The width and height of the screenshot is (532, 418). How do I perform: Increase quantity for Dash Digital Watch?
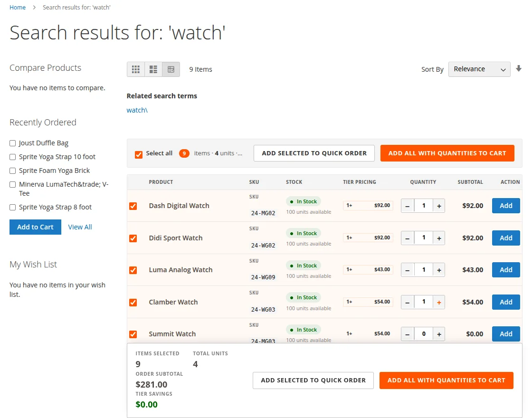tap(439, 206)
